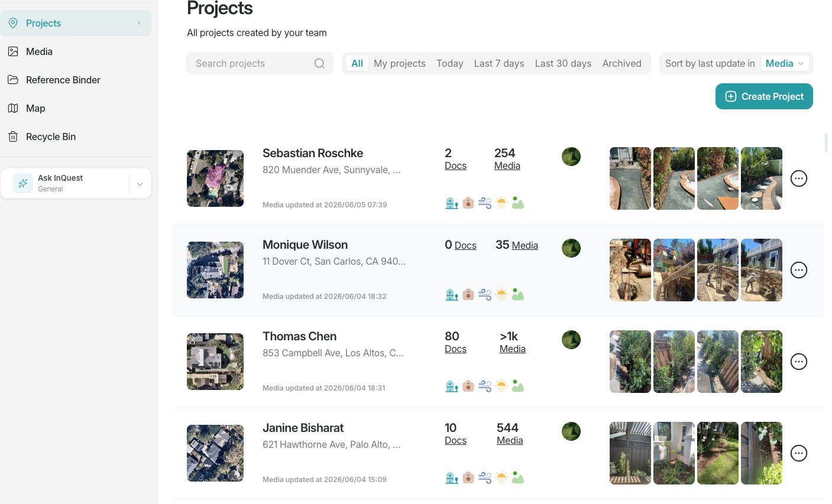Click Janine Bisharat soil bucket icon
832x504 pixels.
point(468,478)
